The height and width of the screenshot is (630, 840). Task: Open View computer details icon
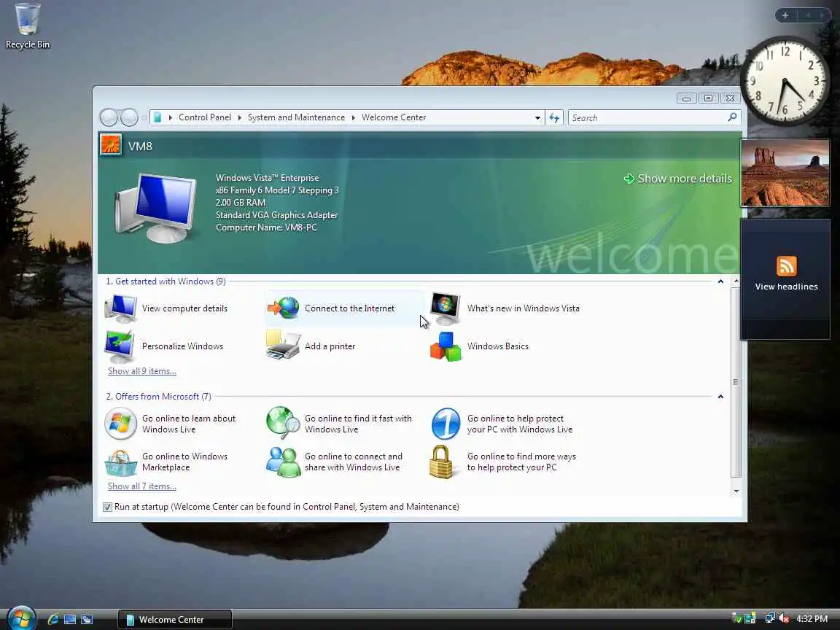[120, 308]
